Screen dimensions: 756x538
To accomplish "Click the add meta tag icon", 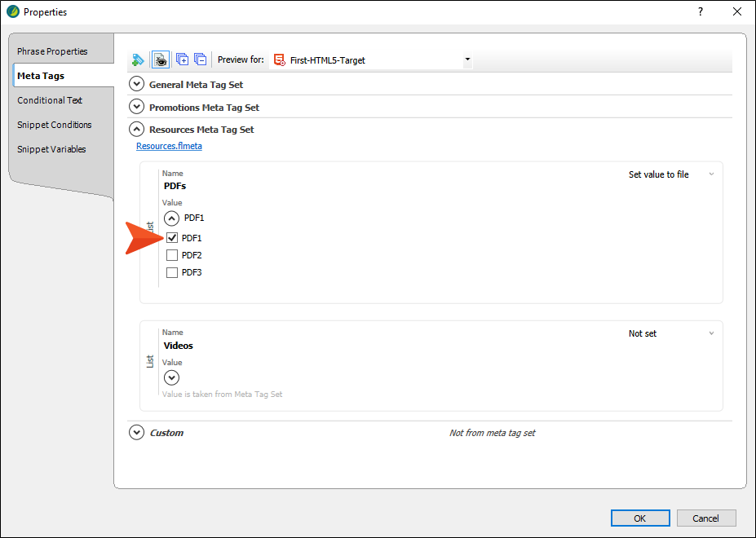I will [x=138, y=60].
